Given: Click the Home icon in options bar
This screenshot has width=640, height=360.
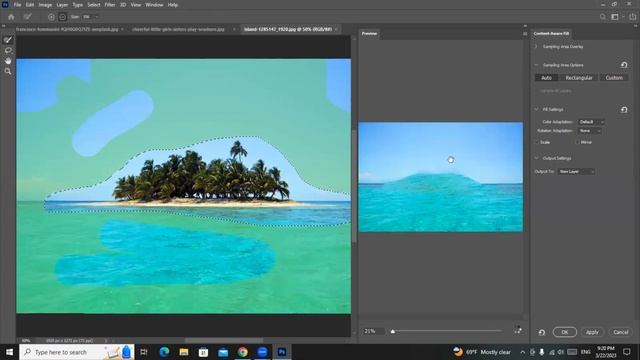Looking at the screenshot, I should [11, 17].
